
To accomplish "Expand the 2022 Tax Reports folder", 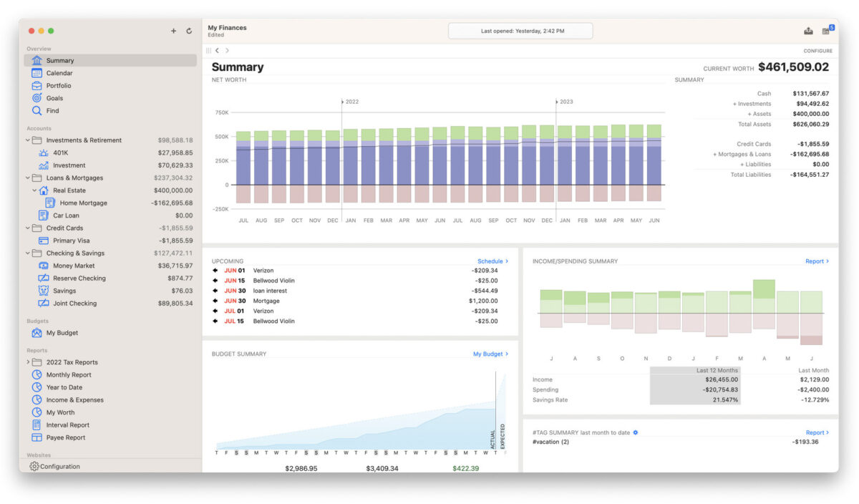I will (28, 362).
